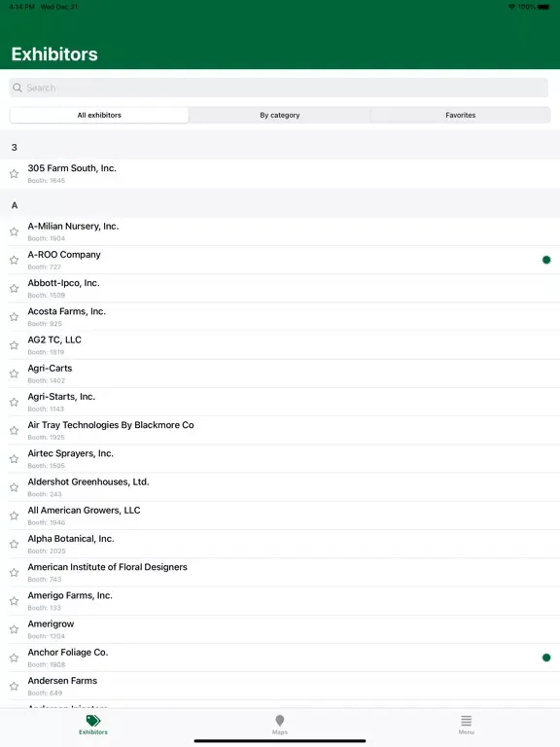Add Air Tray Technologies to favorites star
Viewport: 560px width, 747px height.
(15, 431)
